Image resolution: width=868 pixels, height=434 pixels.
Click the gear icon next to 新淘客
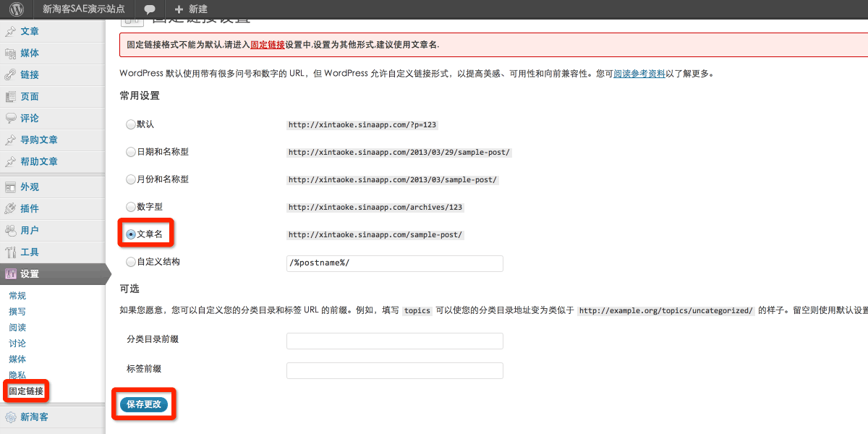(11, 417)
